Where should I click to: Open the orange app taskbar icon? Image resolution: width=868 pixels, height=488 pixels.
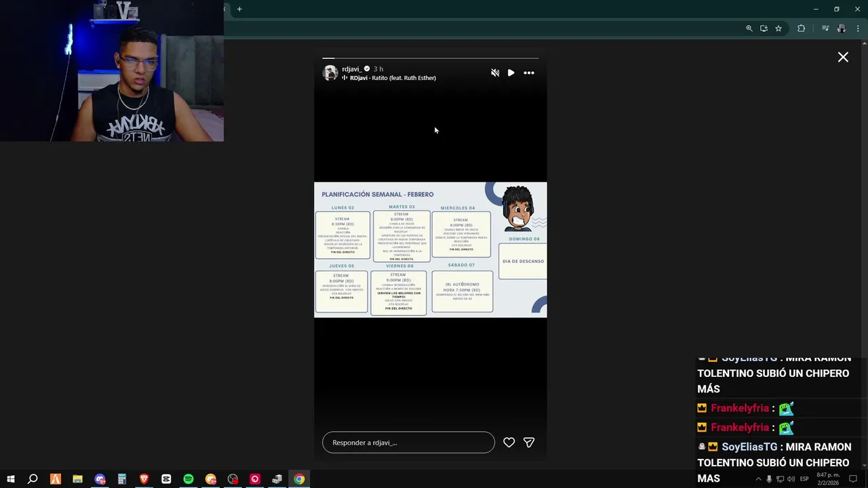[x=56, y=479]
